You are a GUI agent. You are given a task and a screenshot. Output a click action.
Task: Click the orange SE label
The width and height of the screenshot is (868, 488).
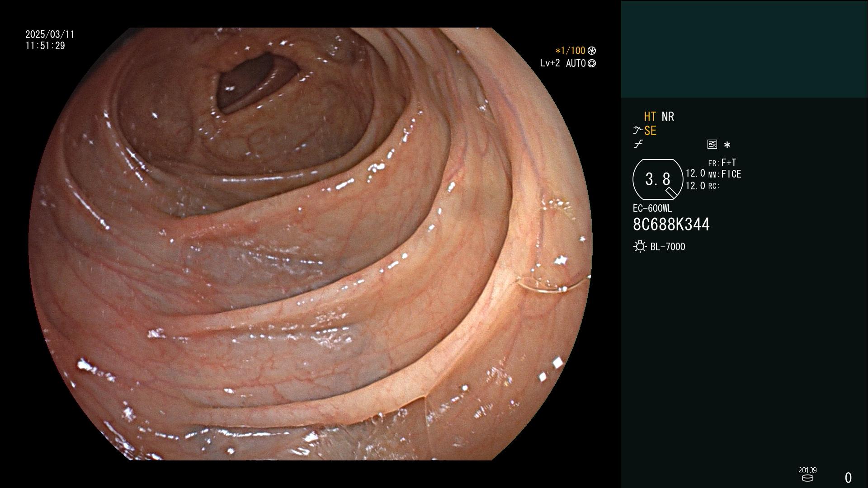pos(650,131)
